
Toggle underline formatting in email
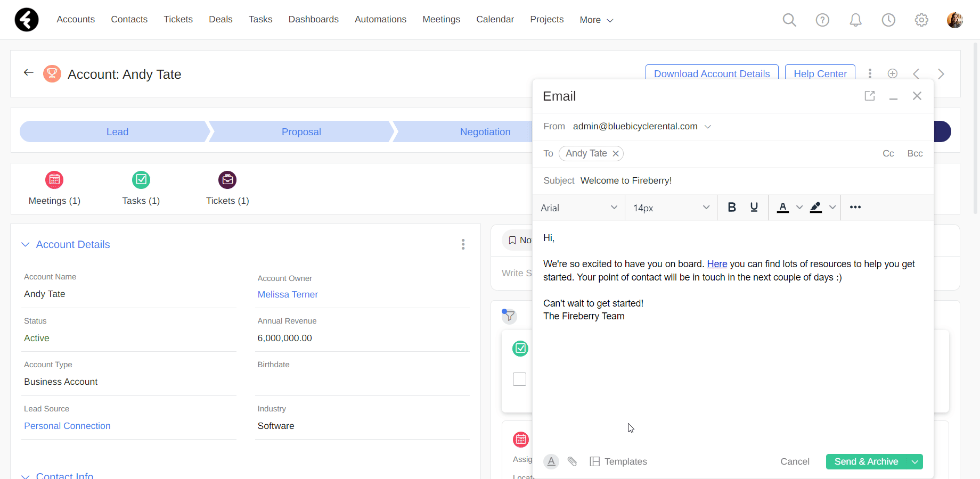[x=754, y=207]
